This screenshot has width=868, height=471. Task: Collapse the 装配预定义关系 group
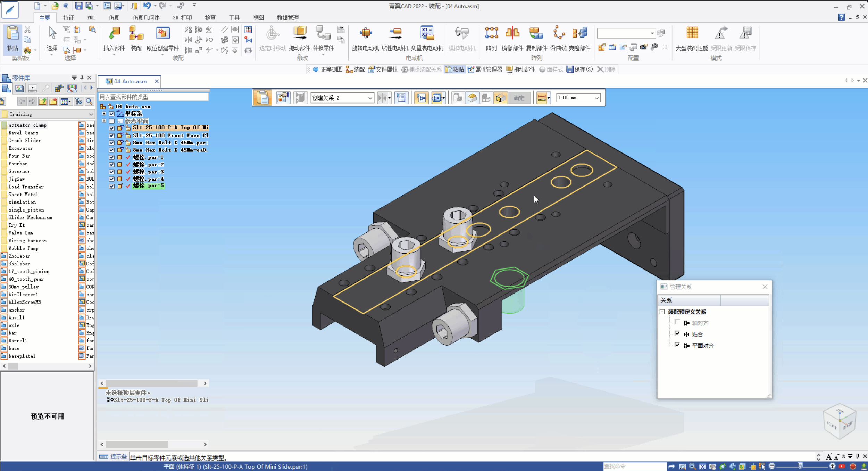coord(662,312)
